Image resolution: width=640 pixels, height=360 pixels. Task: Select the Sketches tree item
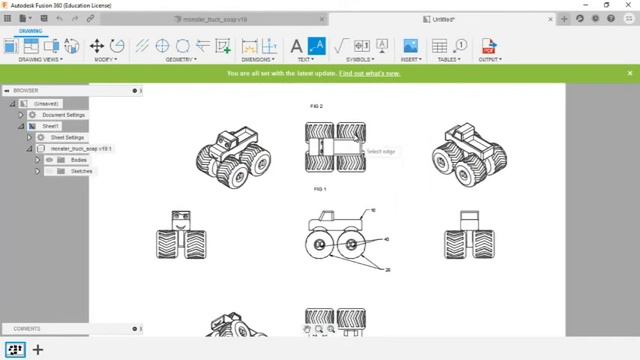pos(81,171)
